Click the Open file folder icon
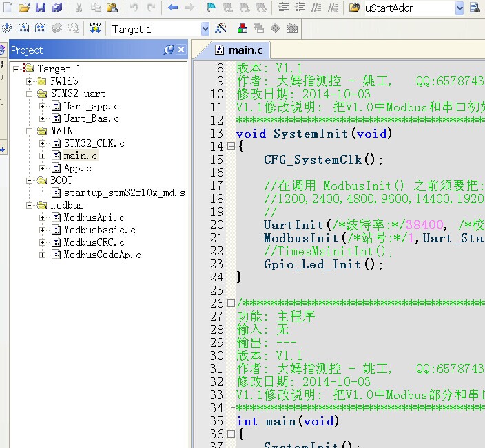The image size is (485, 448). coord(24,8)
